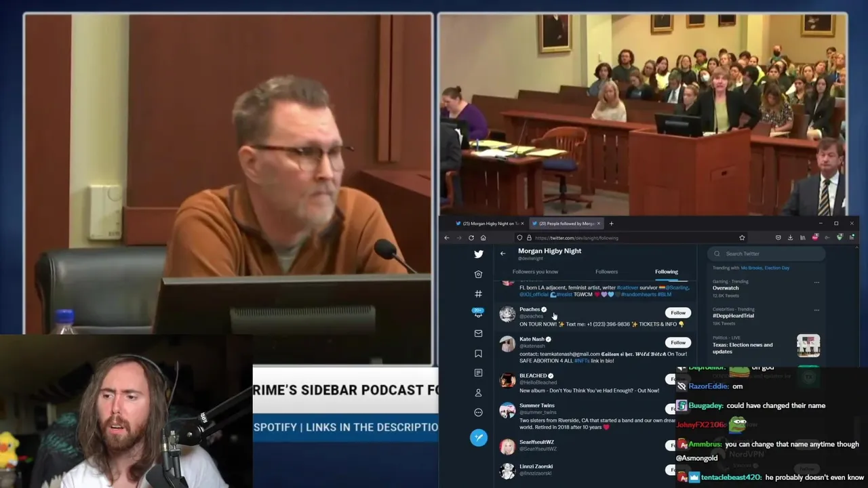Select '(20) People followed by Morgan' browser tab
868x488 pixels.
coord(566,224)
